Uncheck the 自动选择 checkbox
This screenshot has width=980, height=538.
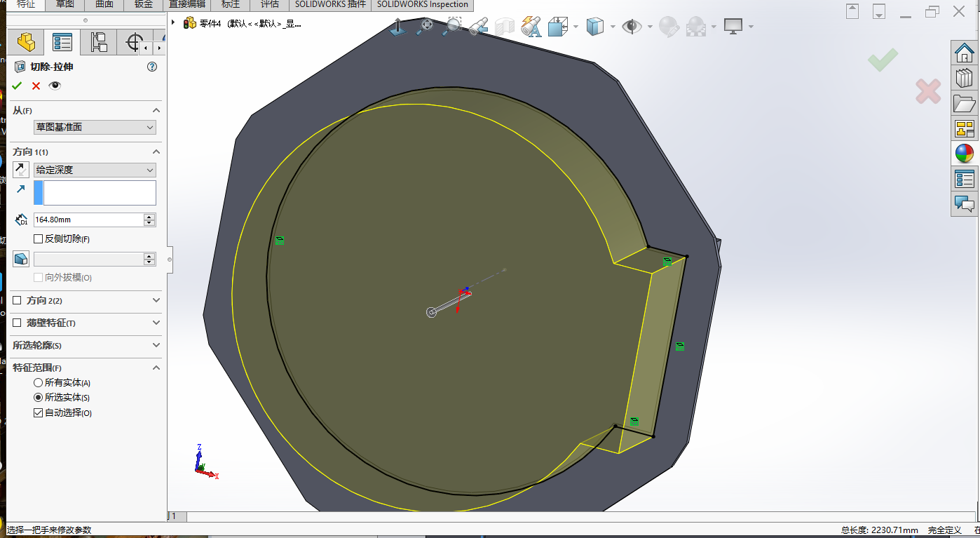click(x=39, y=413)
